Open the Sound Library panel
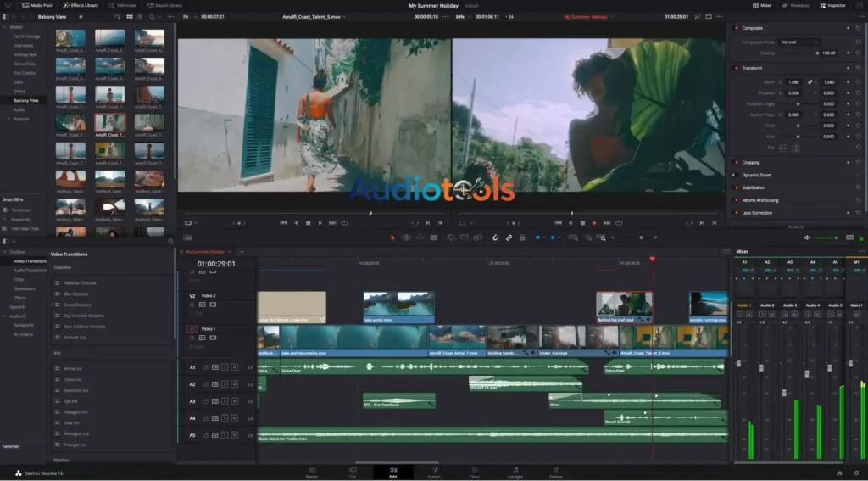Screen dimensions: 868x481 (164, 5)
